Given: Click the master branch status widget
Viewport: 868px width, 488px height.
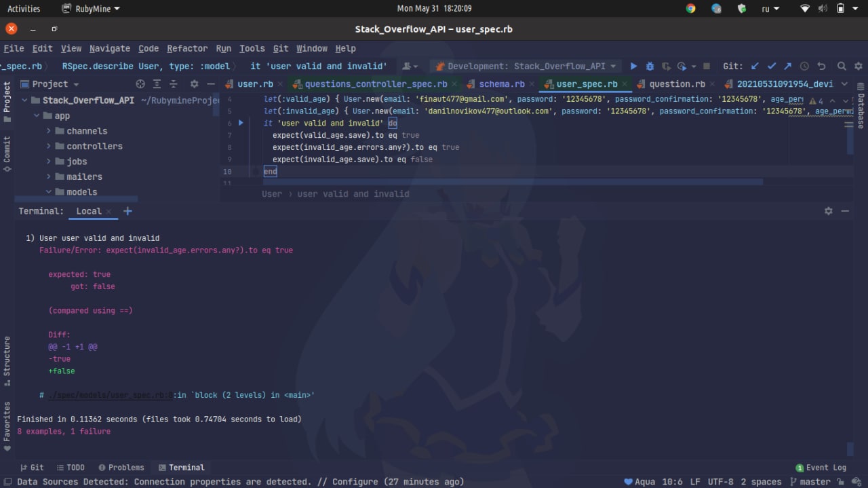Looking at the screenshot, I should (x=809, y=482).
